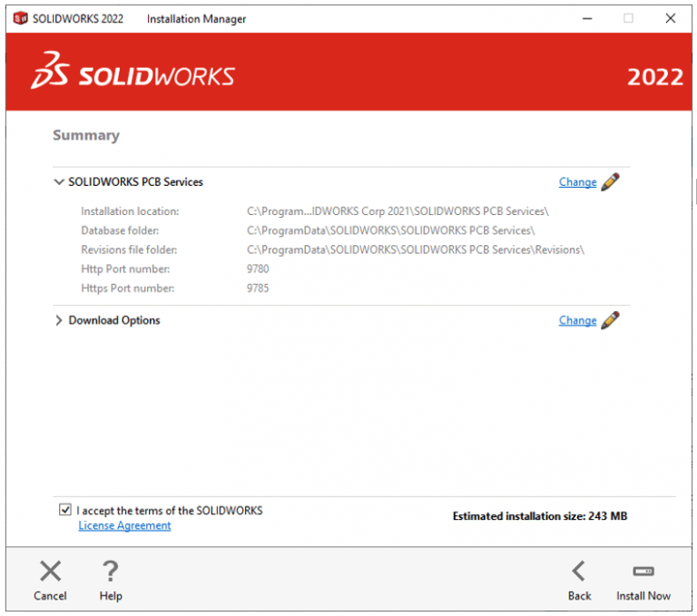Click Change link for SOLIDWORKS PCB Services

pyautogui.click(x=577, y=181)
